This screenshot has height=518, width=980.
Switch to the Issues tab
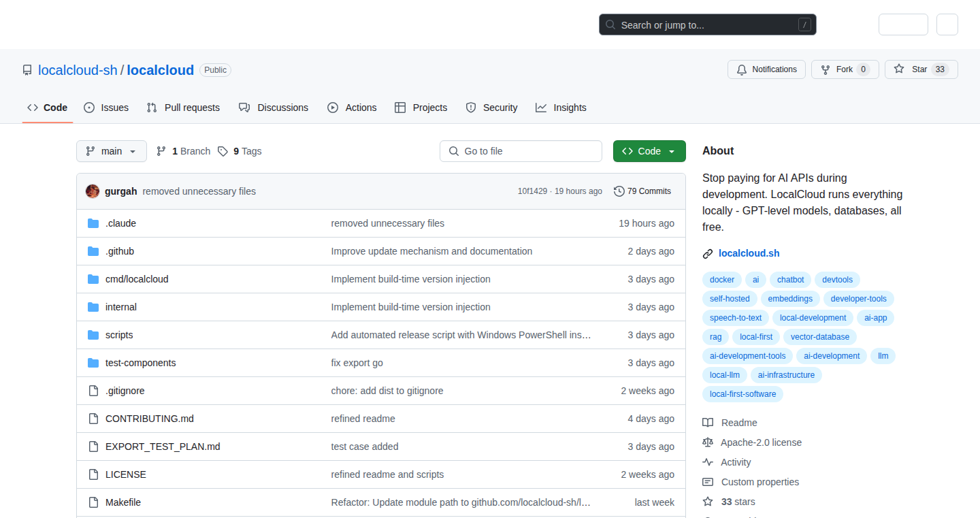106,108
